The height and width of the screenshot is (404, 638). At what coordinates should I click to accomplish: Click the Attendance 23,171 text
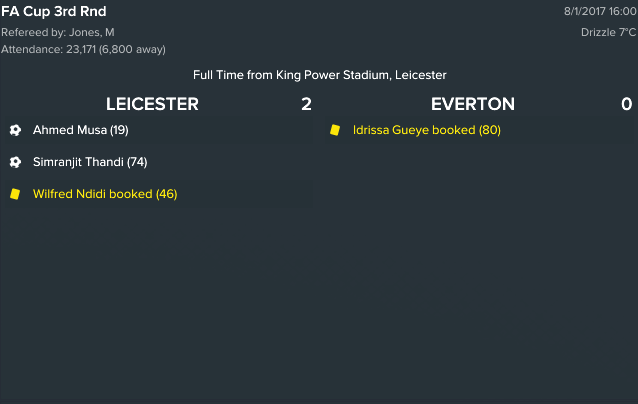48,50
